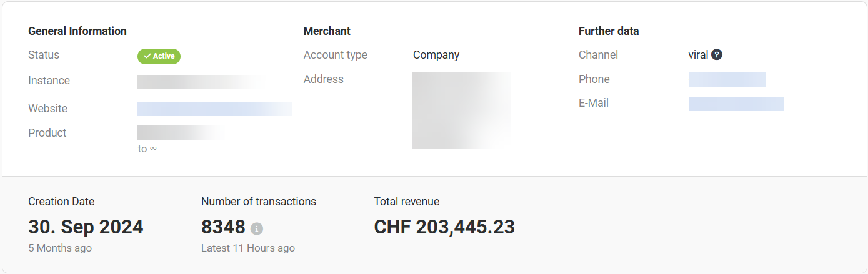Click the 30. Sep 2024 creation date
This screenshot has height=274, width=868.
(x=86, y=227)
